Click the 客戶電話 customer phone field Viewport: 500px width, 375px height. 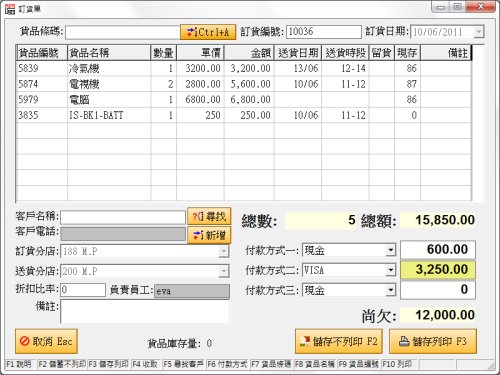tap(123, 234)
